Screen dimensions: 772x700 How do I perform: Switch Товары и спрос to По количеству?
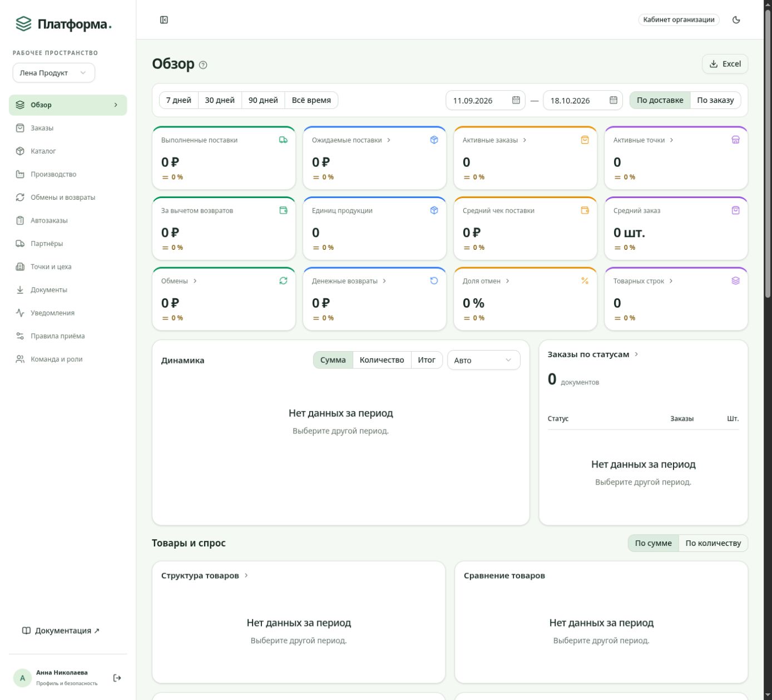pos(713,543)
